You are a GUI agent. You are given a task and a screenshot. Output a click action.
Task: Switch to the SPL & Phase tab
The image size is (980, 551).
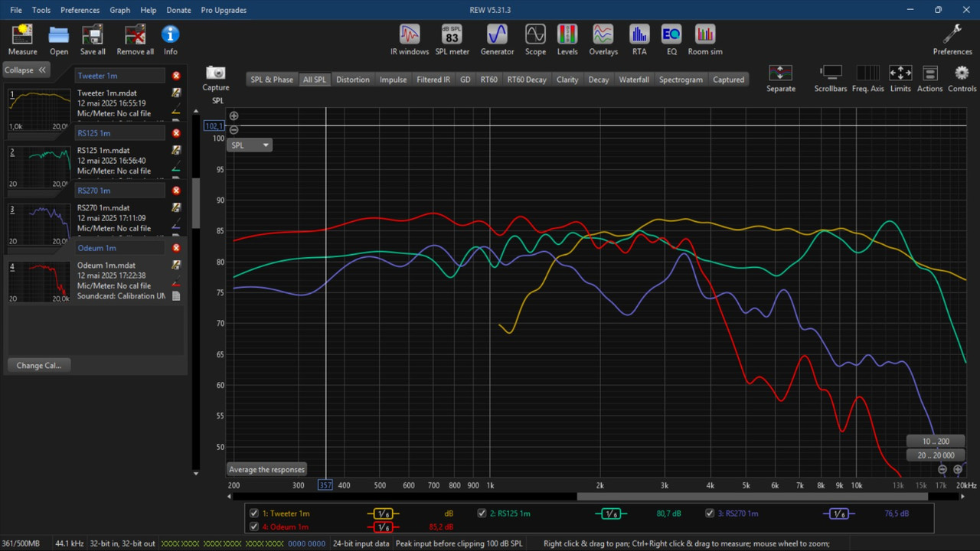pos(272,80)
